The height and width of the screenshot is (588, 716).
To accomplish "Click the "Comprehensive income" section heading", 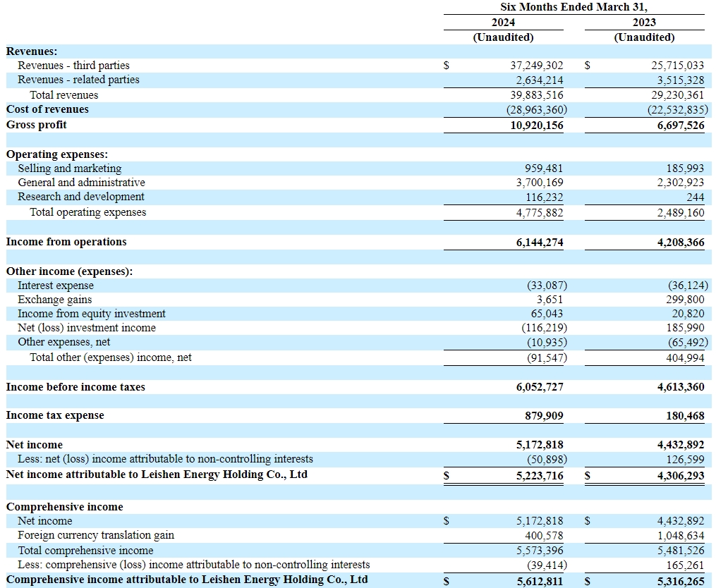I will point(64,507).
